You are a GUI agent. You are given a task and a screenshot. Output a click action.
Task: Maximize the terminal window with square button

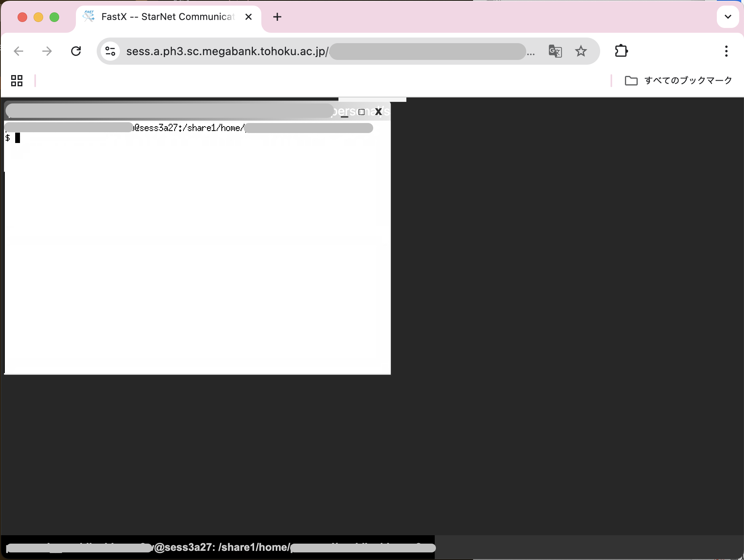tap(362, 112)
